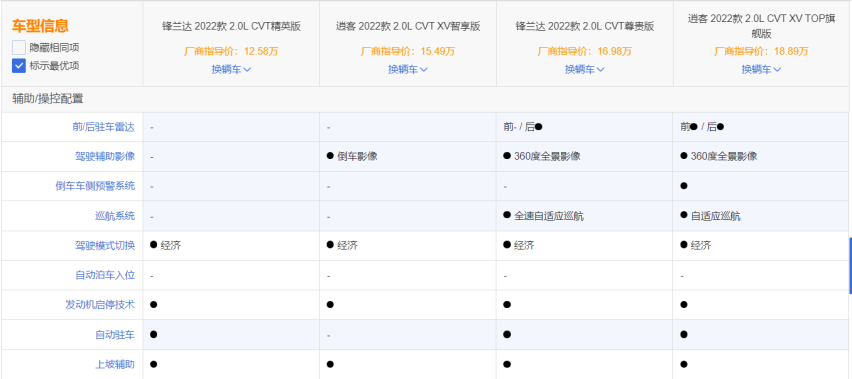Click the 厂商指导价 15.49万 price
The width and height of the screenshot is (852, 379).
point(408,52)
